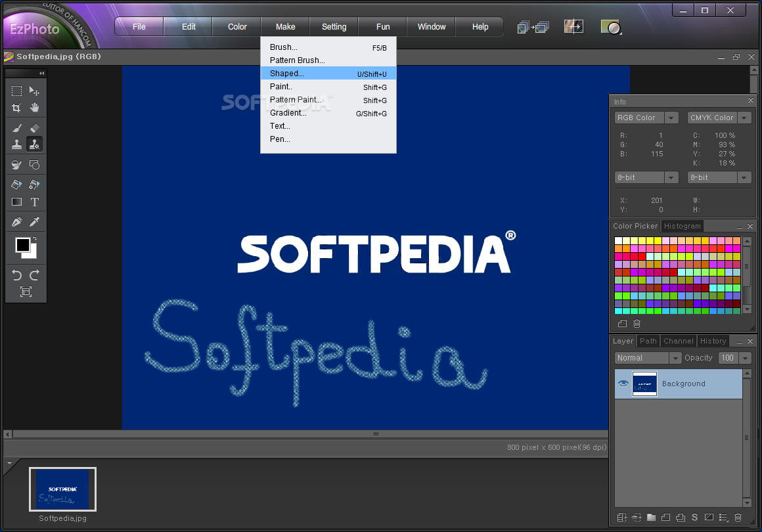Delete swatch with Color Picker trash icon
Screen dimensions: 762x532
[637, 324]
